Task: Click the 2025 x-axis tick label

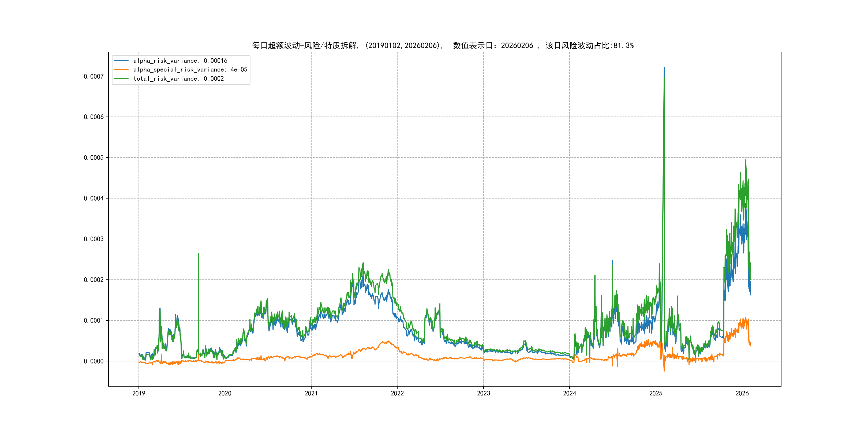Action: point(656,393)
